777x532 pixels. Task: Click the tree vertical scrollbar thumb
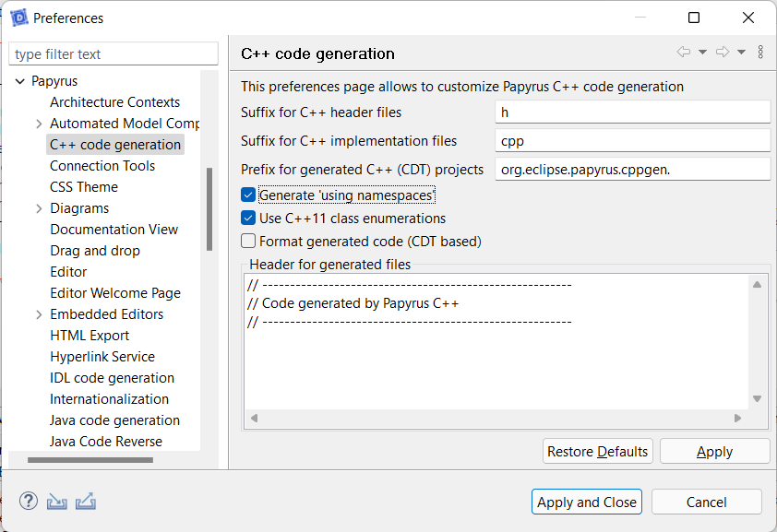[x=209, y=209]
